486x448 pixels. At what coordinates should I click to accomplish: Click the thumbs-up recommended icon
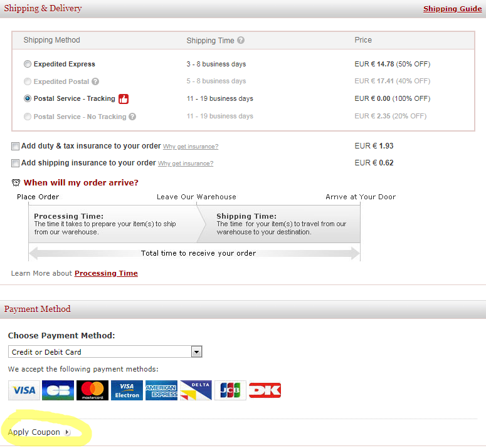coord(124,99)
